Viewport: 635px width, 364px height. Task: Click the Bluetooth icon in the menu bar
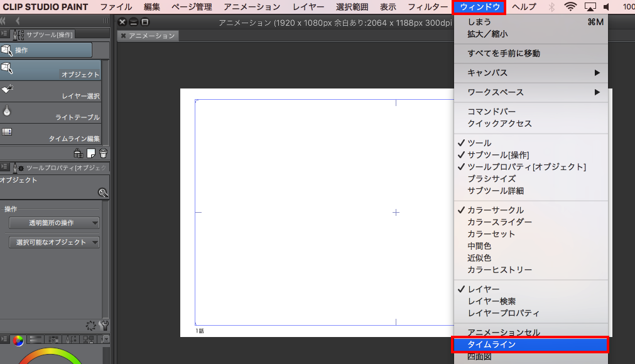click(x=551, y=6)
